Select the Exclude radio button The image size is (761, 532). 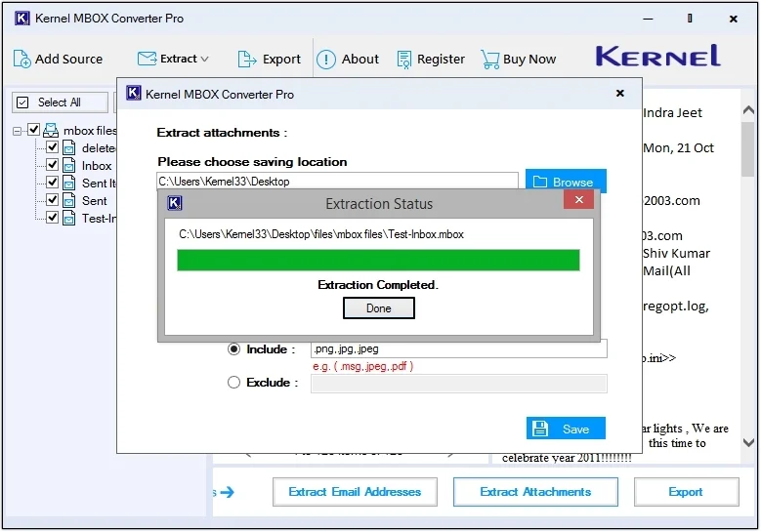coord(233,383)
